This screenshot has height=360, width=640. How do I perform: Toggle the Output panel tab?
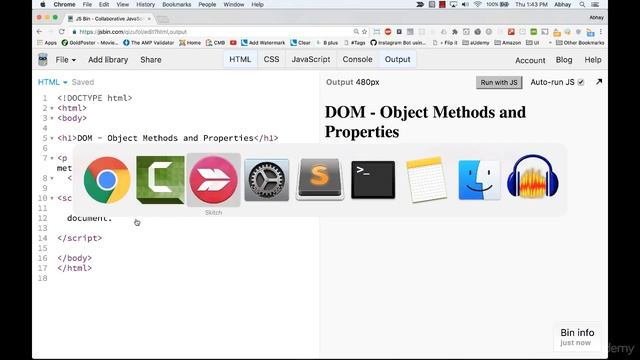398,59
